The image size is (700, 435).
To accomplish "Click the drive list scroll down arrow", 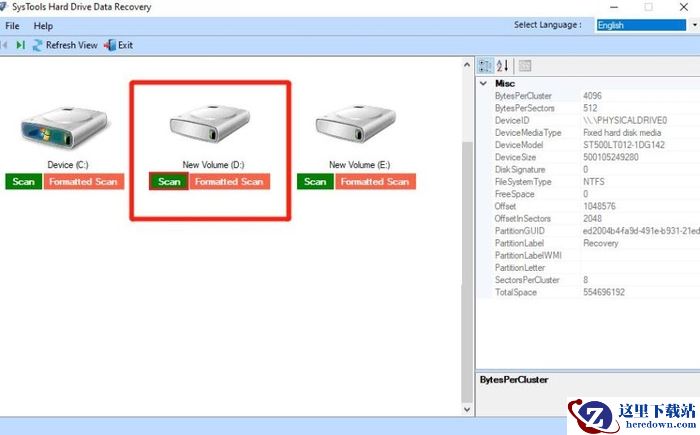I will 467,409.
